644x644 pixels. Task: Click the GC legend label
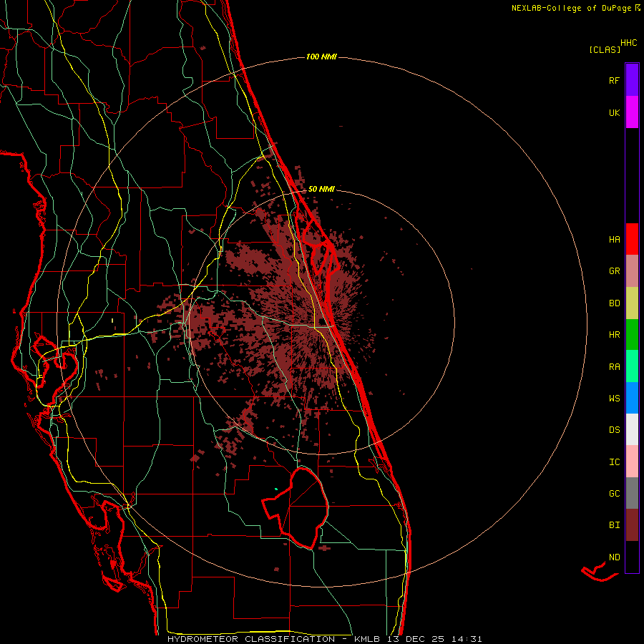coord(614,494)
